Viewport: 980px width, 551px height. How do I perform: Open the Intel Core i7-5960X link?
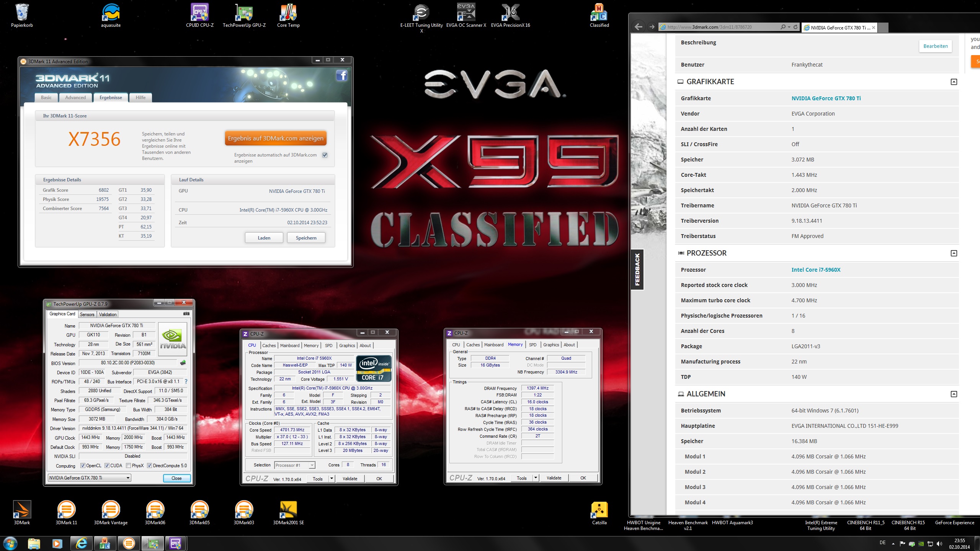(x=816, y=270)
